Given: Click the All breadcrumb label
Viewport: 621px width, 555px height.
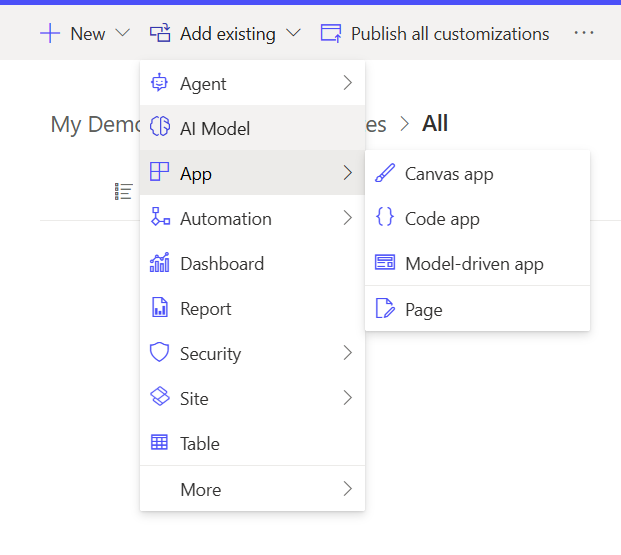Looking at the screenshot, I should 434,123.
